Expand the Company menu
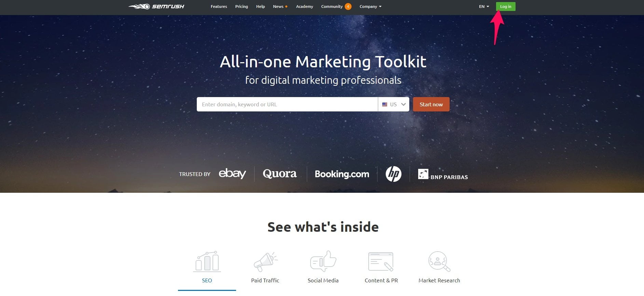The image size is (644, 296). click(370, 6)
